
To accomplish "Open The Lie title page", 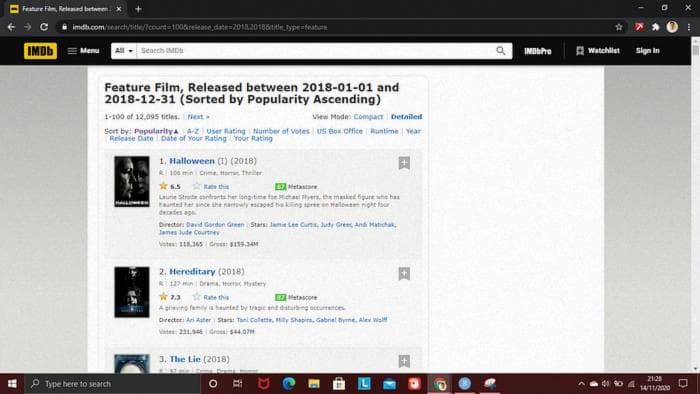I will (185, 359).
